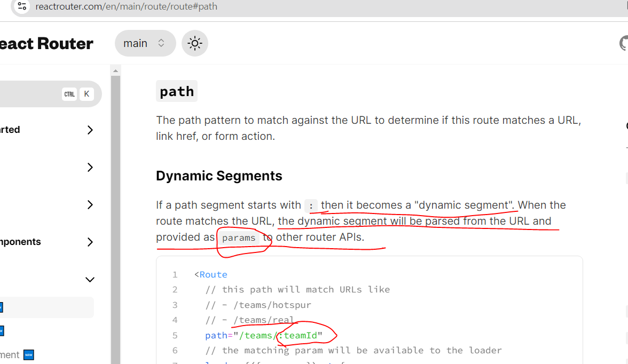
Task: Click the comment '// - /teams/real'
Action: (x=249, y=320)
